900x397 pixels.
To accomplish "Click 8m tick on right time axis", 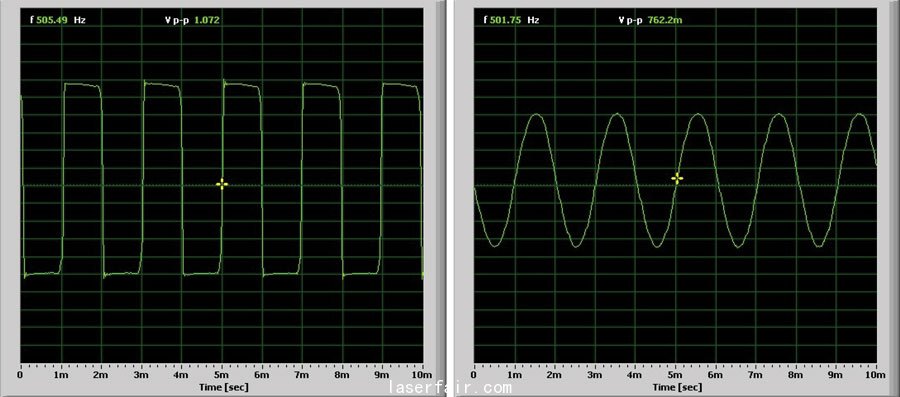I will point(796,375).
